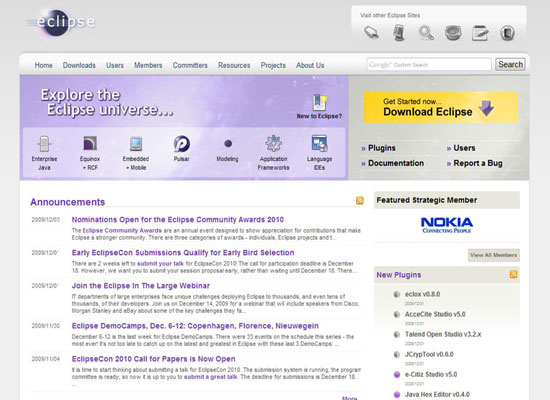The width and height of the screenshot is (550, 400).
Task: Open the JCrypTool v0.6.0 plugin link
Action: [x=429, y=354]
